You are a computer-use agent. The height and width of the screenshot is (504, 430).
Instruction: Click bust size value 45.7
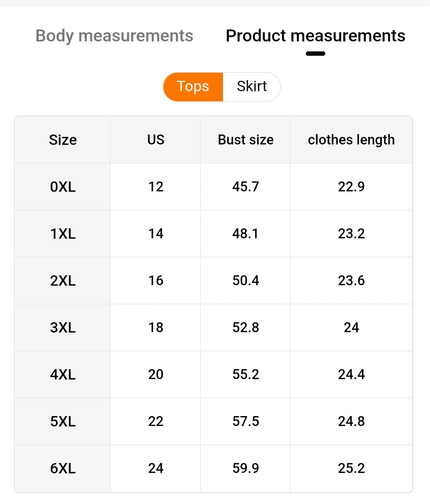[x=246, y=187]
